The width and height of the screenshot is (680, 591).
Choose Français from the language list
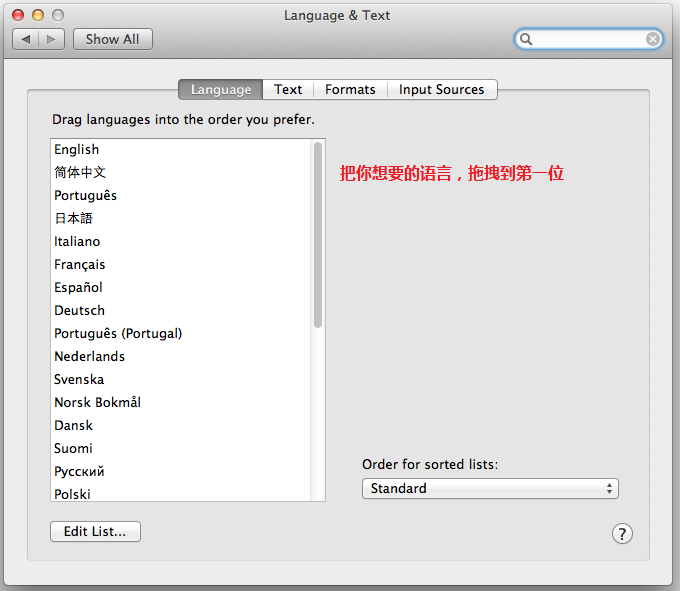click(80, 264)
